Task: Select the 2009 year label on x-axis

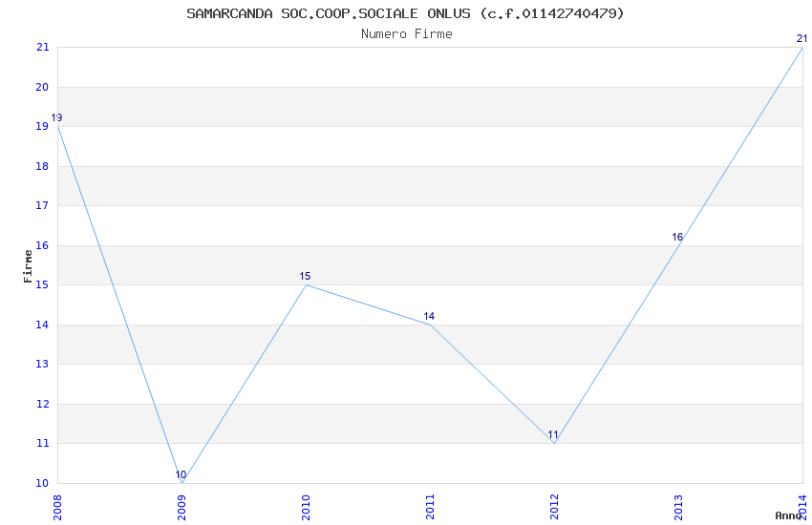Action: 182,508
